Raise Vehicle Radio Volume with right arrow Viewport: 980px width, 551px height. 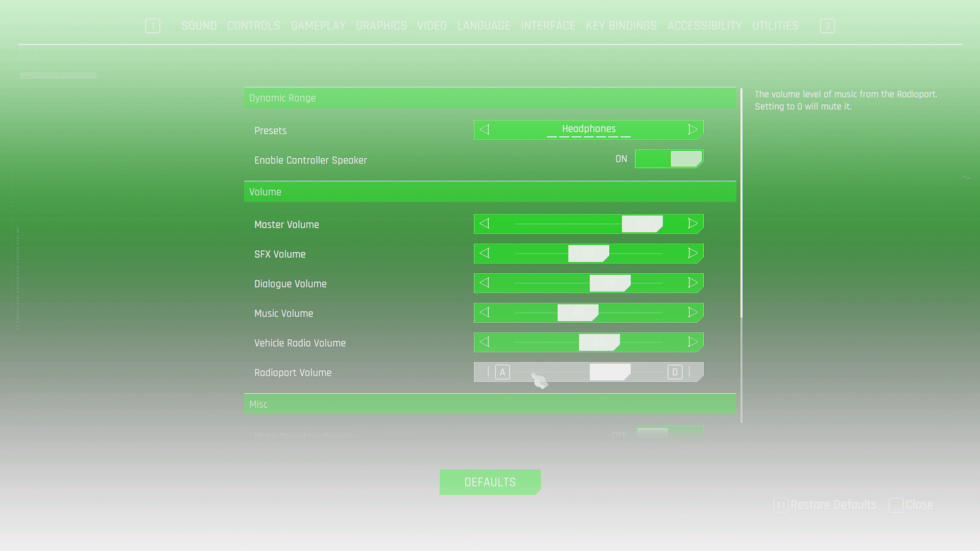pos(692,342)
